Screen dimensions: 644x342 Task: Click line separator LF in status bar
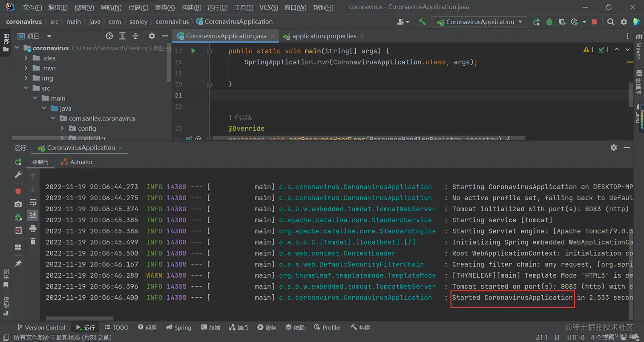[x=558, y=337]
